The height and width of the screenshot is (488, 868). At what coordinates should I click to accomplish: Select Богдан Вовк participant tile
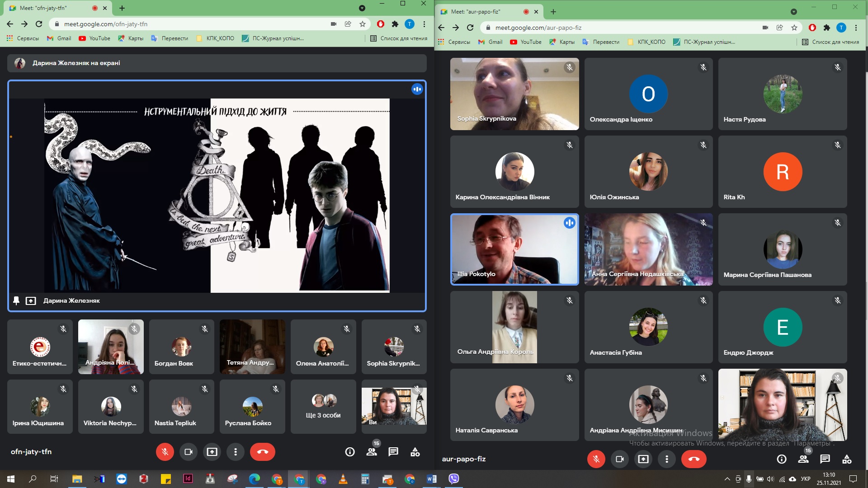coord(182,347)
